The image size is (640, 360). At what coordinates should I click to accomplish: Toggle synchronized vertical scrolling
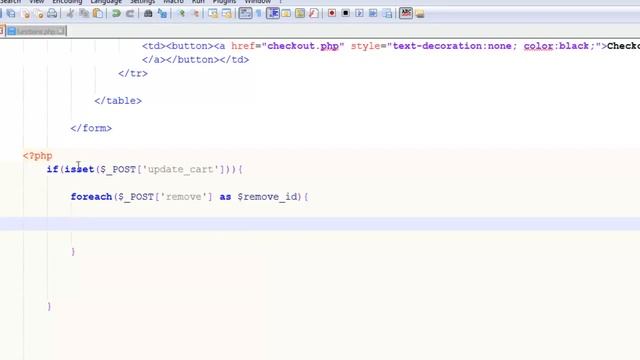[x=213, y=13]
